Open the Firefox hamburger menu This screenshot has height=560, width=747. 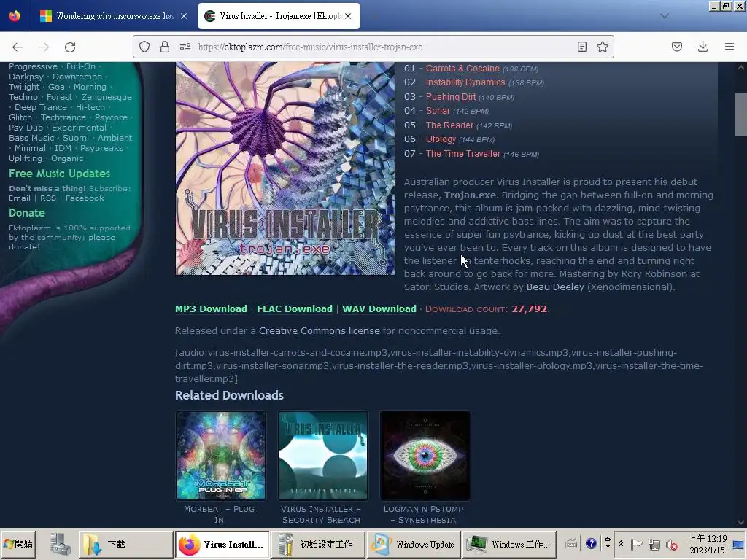pos(729,47)
